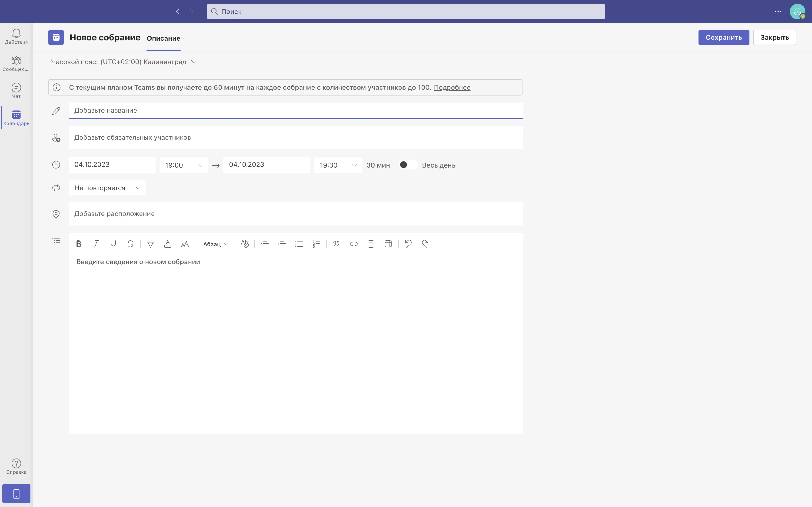Open the Calendar (Календарь) sidebar icon
812x507 pixels.
[16, 118]
